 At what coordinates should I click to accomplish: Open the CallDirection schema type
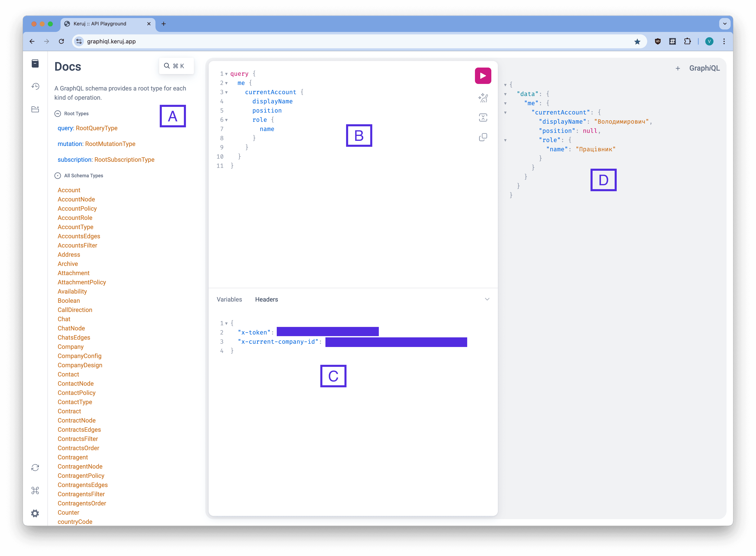pos(75,310)
